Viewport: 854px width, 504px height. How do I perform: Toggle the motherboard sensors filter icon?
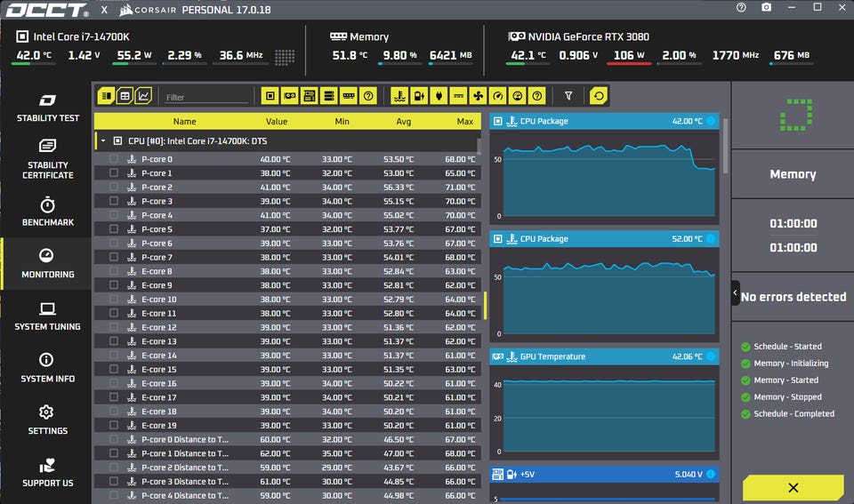tap(310, 96)
